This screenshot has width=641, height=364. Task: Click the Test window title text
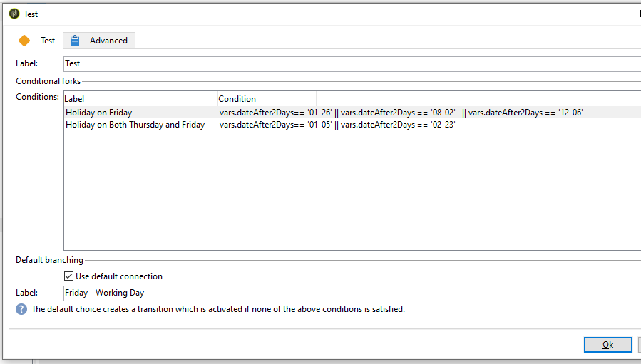click(x=31, y=14)
